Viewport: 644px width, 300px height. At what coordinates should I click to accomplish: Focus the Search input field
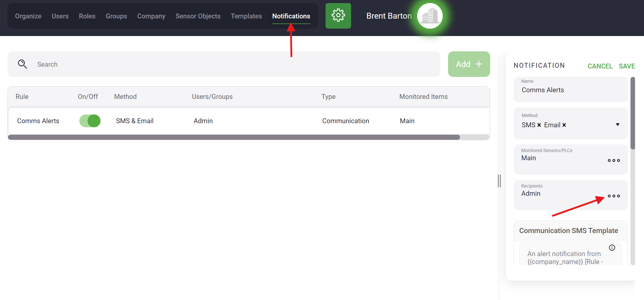pos(230,64)
